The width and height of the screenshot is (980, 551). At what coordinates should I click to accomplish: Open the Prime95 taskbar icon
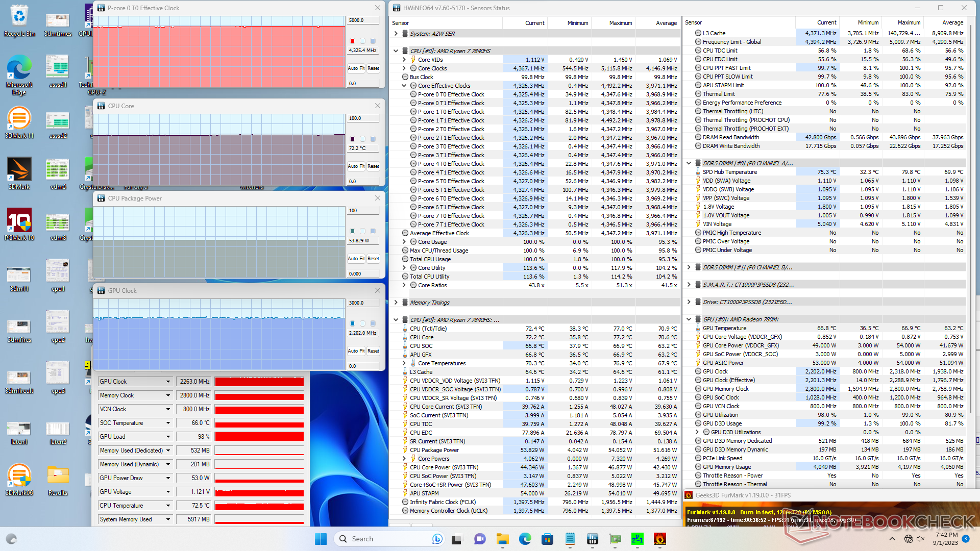(637, 539)
